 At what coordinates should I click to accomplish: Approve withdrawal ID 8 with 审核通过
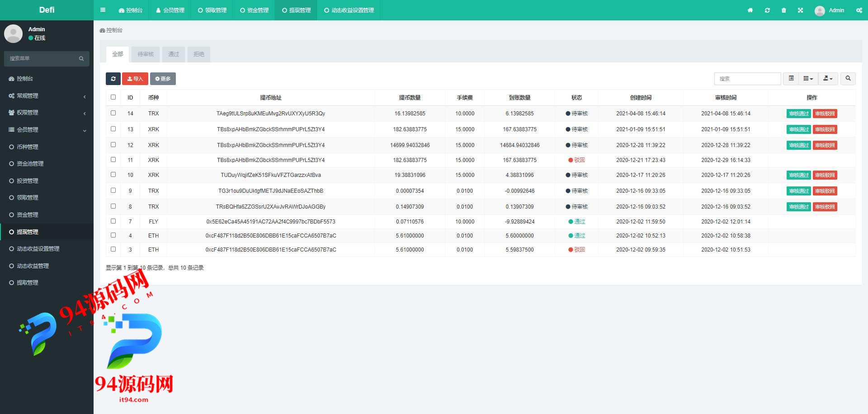pos(799,207)
